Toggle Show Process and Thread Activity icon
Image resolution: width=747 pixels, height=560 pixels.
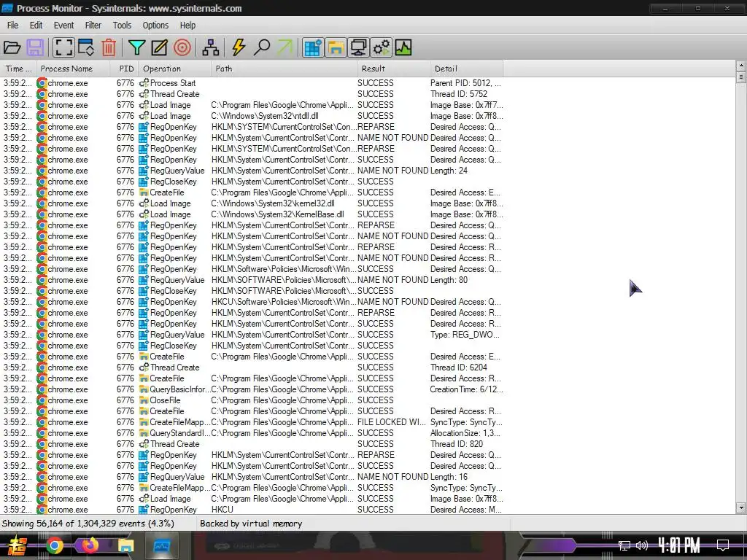coord(381,47)
